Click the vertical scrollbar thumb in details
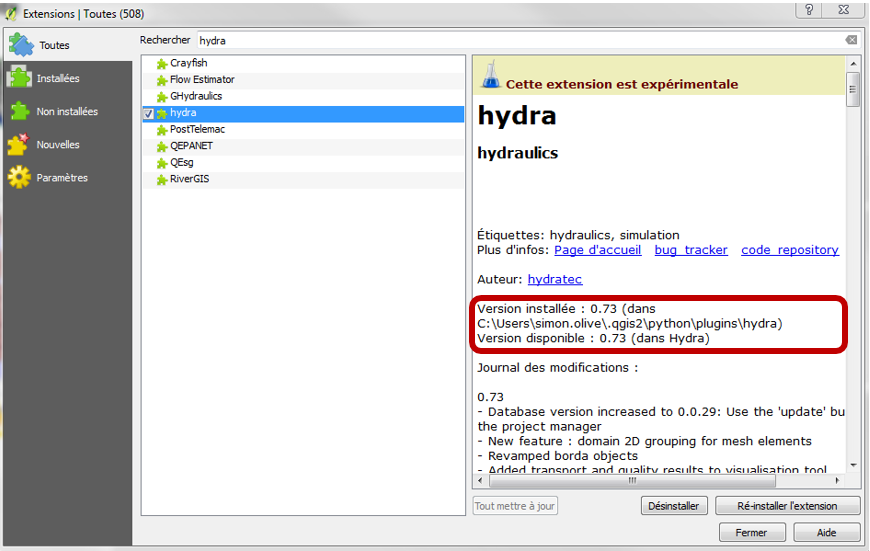Image resolution: width=870 pixels, height=551 pixels. [853, 89]
